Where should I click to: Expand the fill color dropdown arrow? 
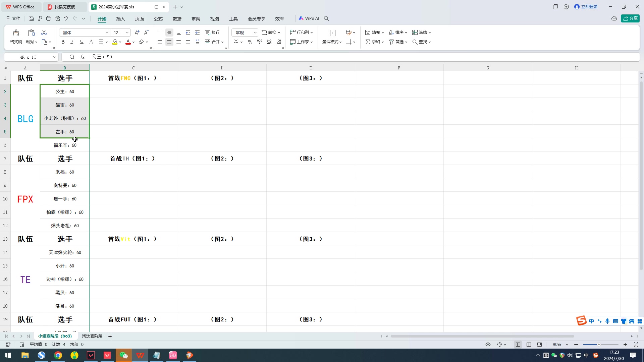pos(120,42)
